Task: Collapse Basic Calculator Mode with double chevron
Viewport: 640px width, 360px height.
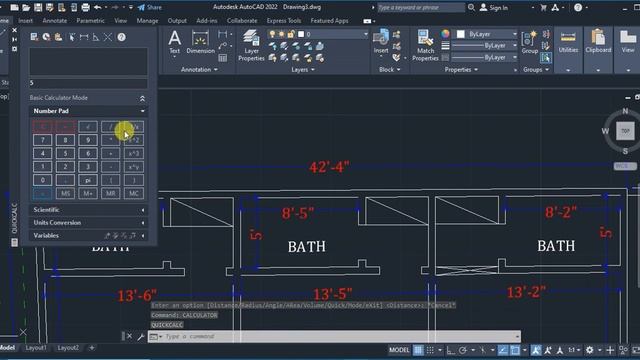Action: [x=142, y=98]
